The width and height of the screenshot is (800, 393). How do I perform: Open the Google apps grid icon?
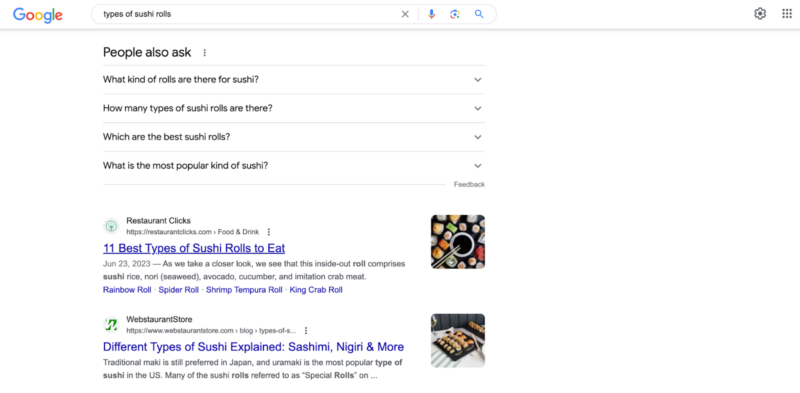[x=787, y=14]
